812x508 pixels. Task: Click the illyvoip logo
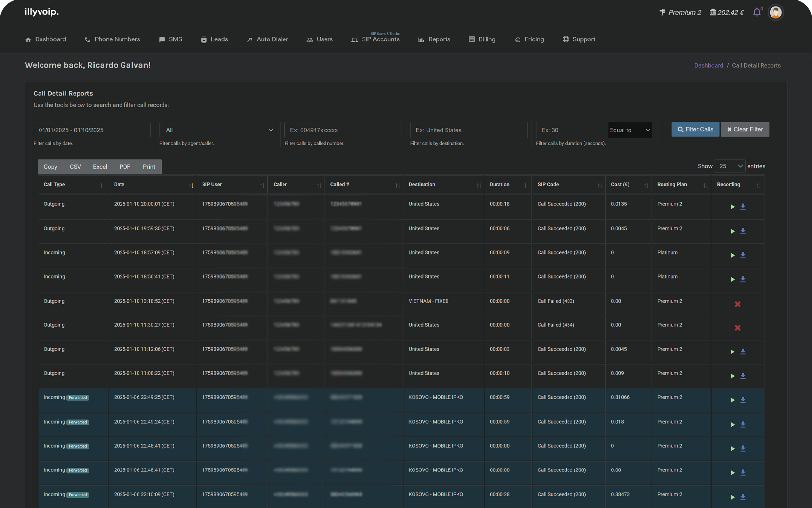tap(41, 12)
